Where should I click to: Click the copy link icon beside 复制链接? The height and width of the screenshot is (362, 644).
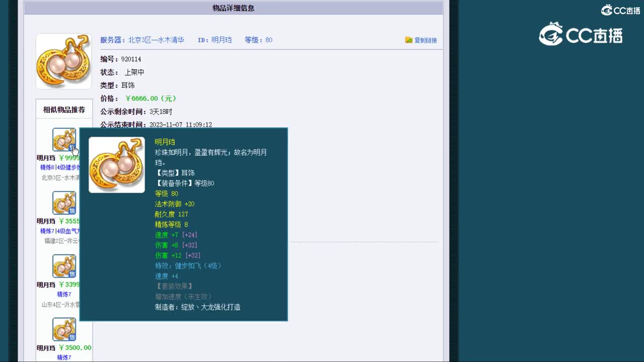coord(409,40)
